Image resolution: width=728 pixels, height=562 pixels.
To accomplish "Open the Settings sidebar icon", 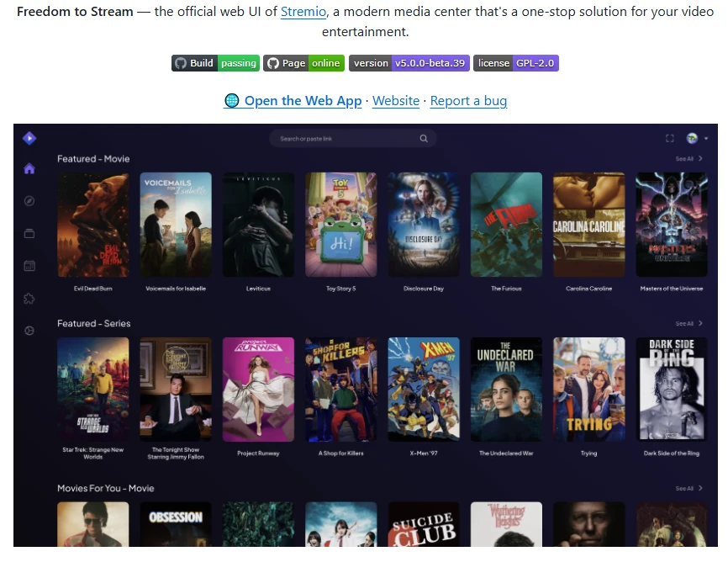I will (x=29, y=331).
